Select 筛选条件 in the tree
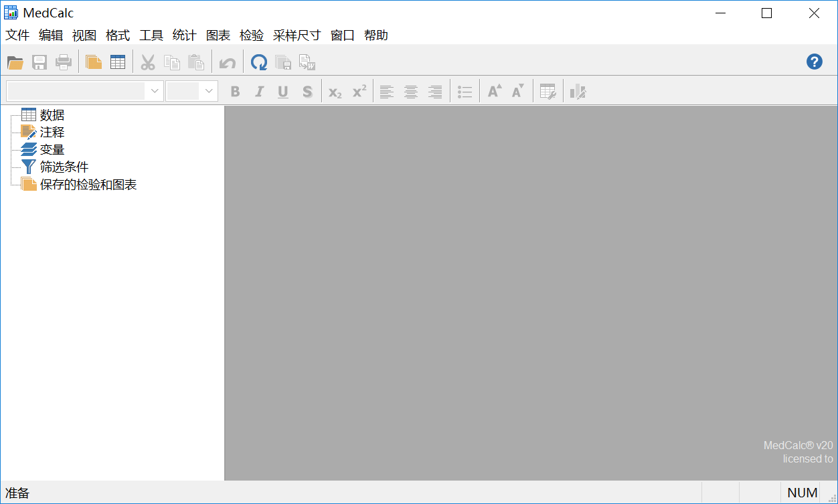The image size is (838, 504). point(64,167)
